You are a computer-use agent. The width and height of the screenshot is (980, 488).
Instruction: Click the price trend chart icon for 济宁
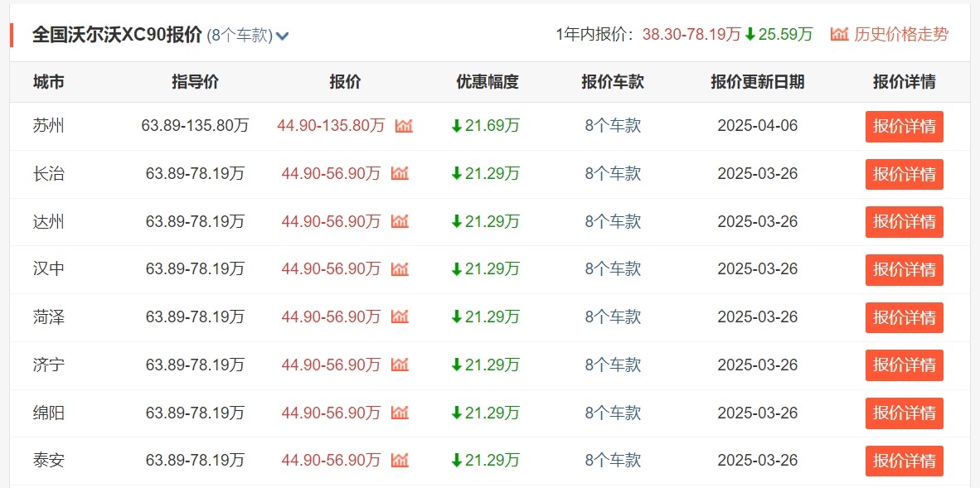400,365
